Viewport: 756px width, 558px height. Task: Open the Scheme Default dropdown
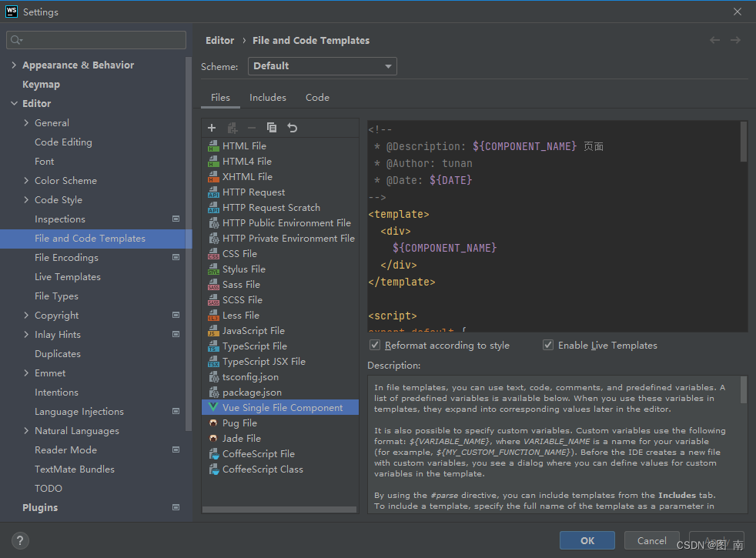(x=322, y=66)
